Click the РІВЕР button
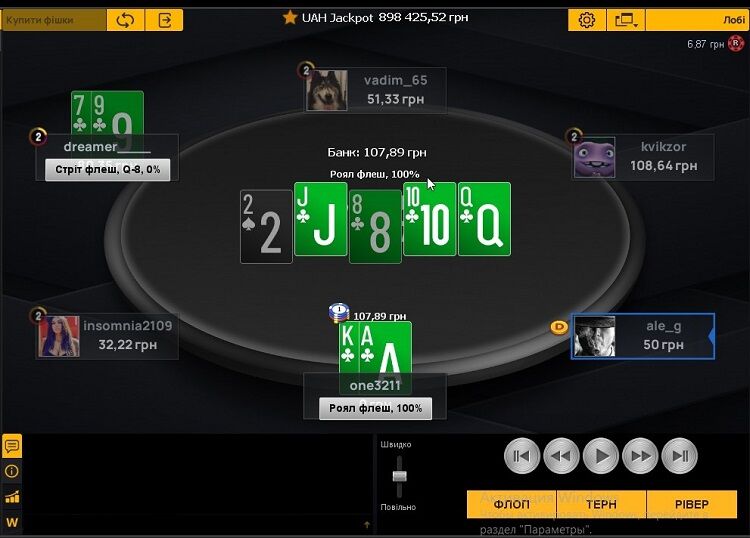Screen dimensions: 750x538 pyautogui.click(x=692, y=504)
